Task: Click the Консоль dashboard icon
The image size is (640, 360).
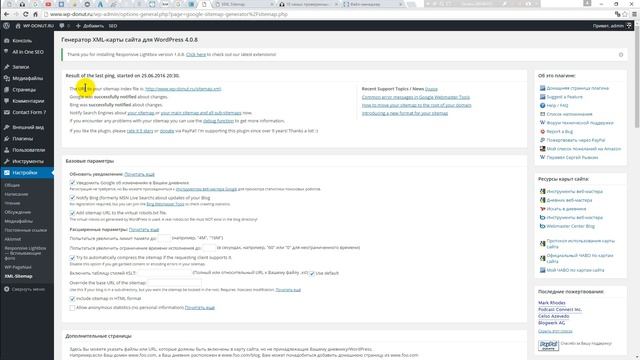Action: click(x=6, y=41)
